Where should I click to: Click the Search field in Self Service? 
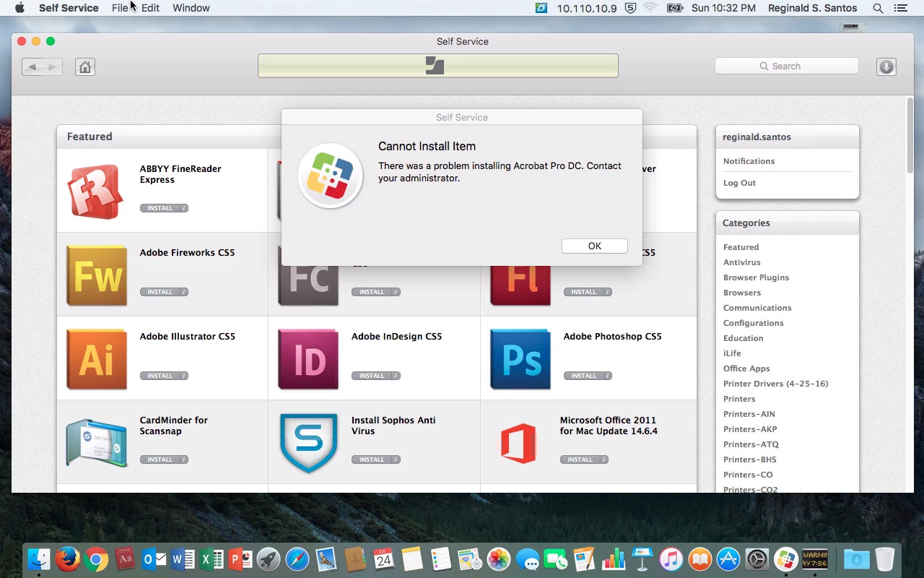(786, 66)
